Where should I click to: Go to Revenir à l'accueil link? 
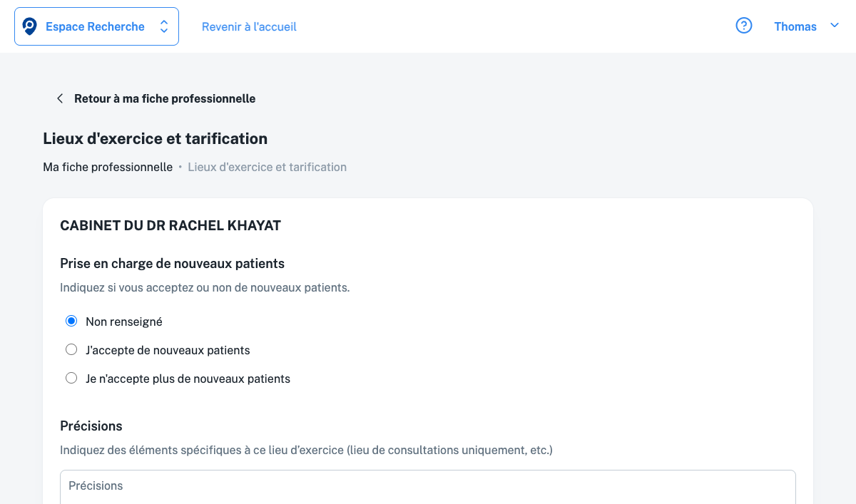pyautogui.click(x=249, y=27)
